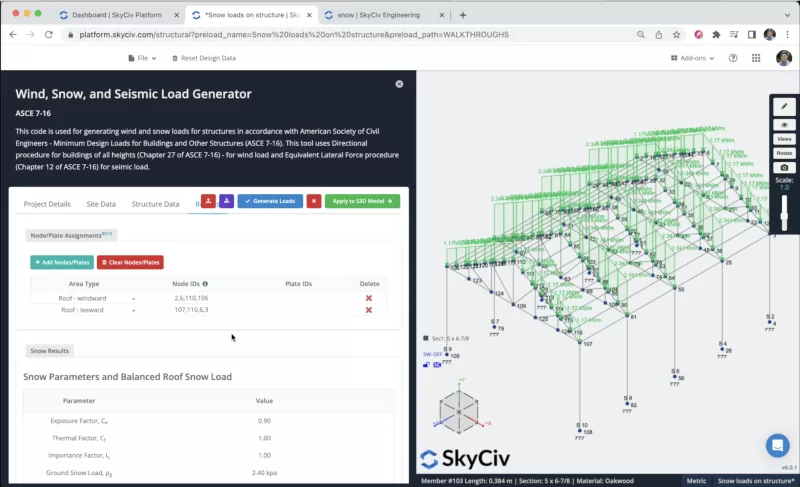Toggle the lock icon in viewport
Screen dimensions: 800x487
point(426,365)
